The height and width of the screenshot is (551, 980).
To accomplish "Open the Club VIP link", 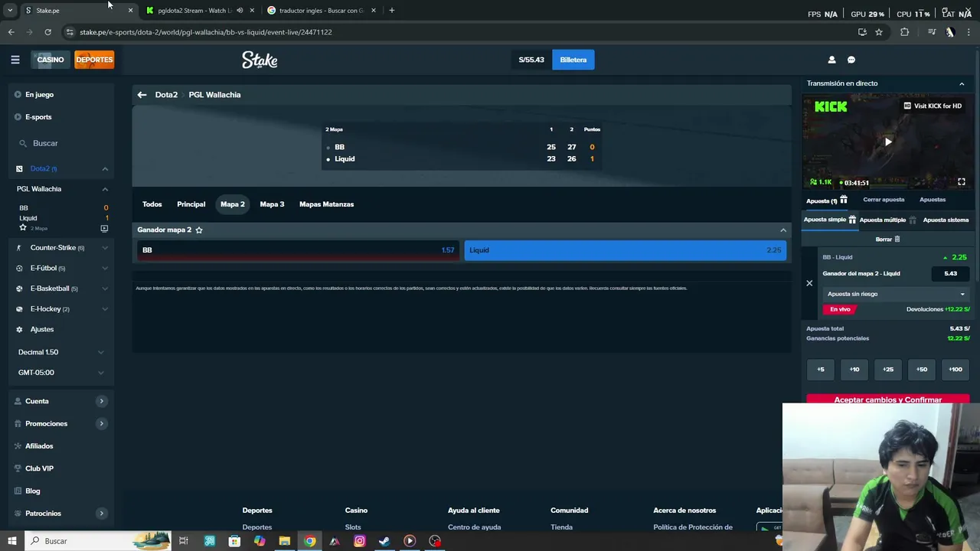I will [x=39, y=468].
